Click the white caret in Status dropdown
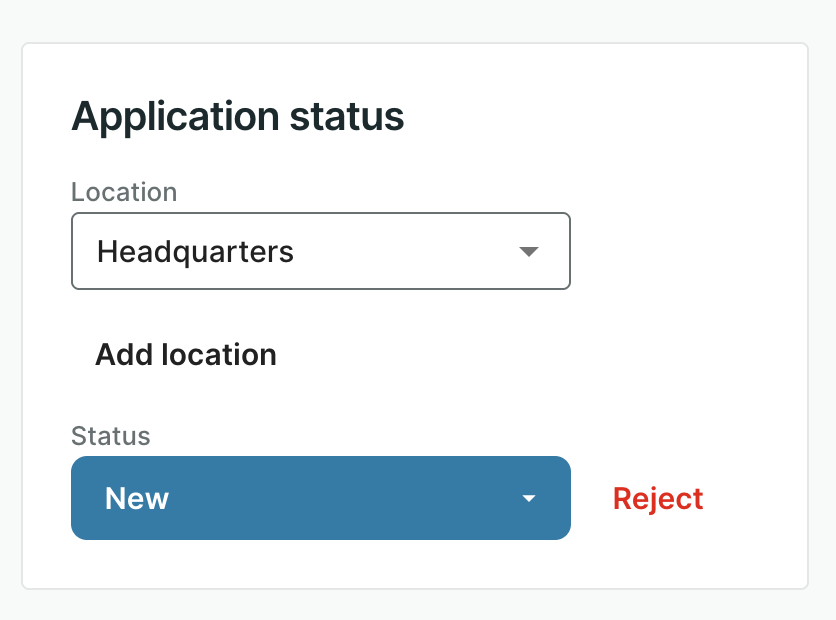 530,498
